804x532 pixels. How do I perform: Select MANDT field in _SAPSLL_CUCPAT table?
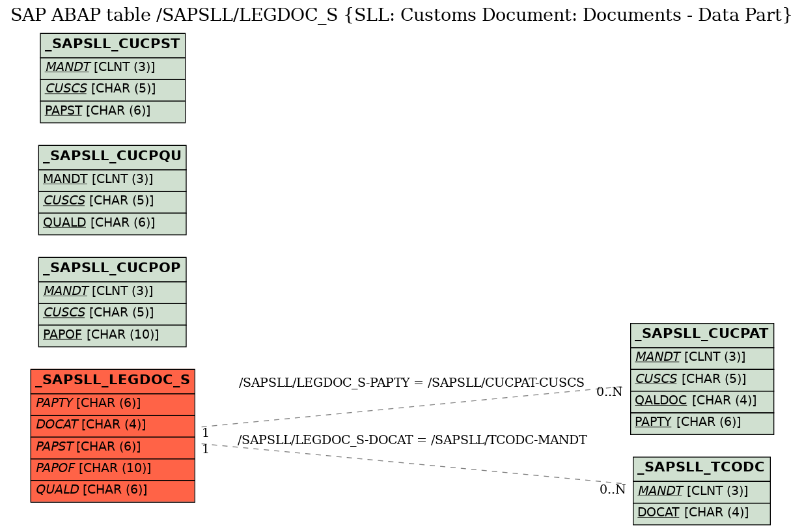702,357
